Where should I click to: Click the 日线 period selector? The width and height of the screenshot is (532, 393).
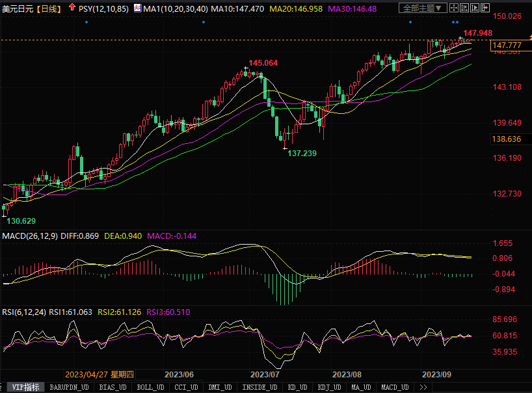pyautogui.click(x=48, y=8)
